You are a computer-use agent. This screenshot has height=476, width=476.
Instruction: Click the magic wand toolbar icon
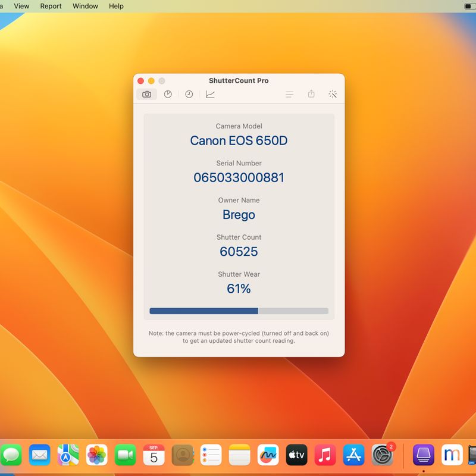(333, 94)
